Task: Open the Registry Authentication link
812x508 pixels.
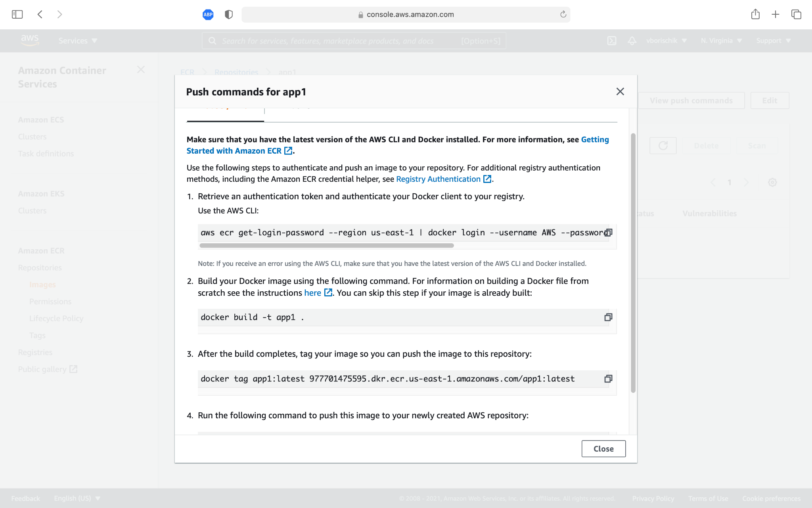Action: coord(444,179)
